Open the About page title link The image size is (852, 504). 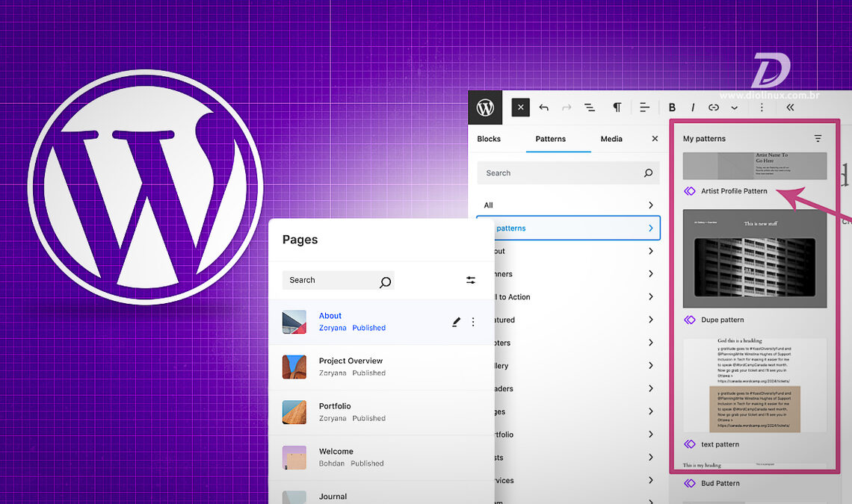point(330,316)
